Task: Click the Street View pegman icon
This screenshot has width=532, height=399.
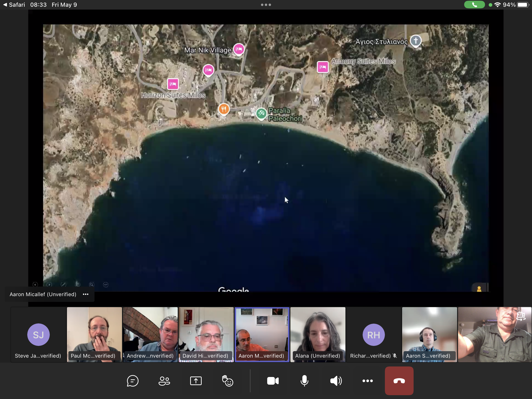Action: (x=479, y=289)
